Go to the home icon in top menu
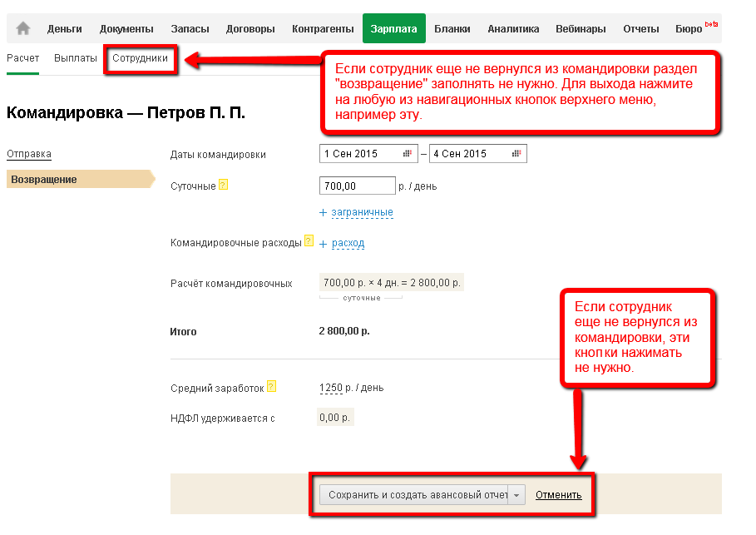Screen dimensions: 756x535 point(22,28)
